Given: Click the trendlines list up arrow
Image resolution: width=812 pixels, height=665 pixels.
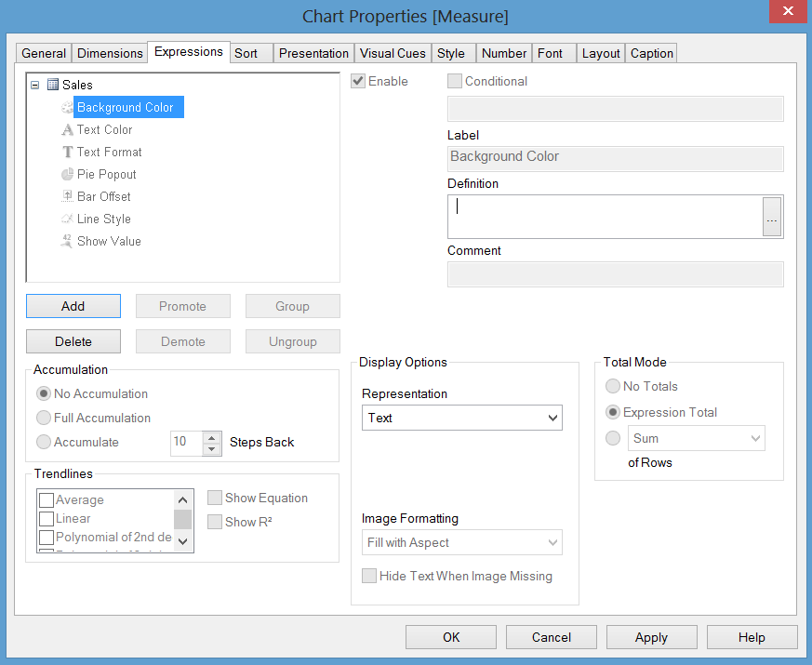Looking at the screenshot, I should (182, 499).
